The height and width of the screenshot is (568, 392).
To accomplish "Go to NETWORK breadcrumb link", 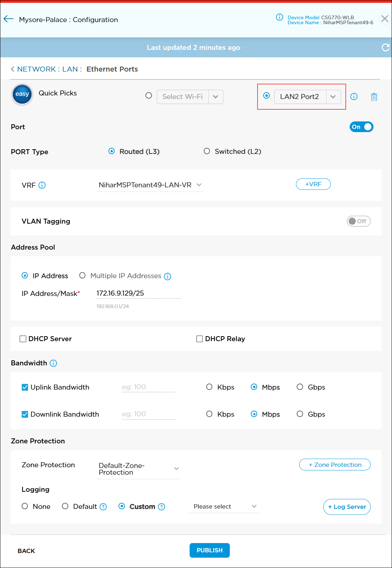I will 36,69.
